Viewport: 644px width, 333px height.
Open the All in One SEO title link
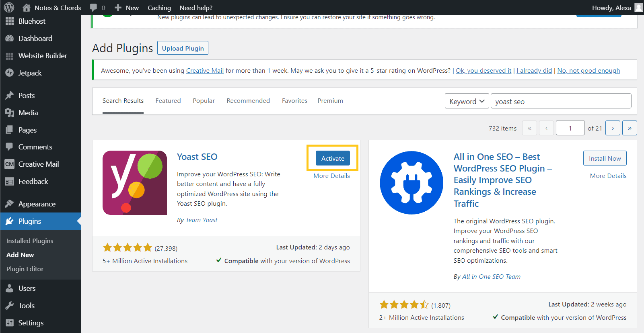point(503,180)
